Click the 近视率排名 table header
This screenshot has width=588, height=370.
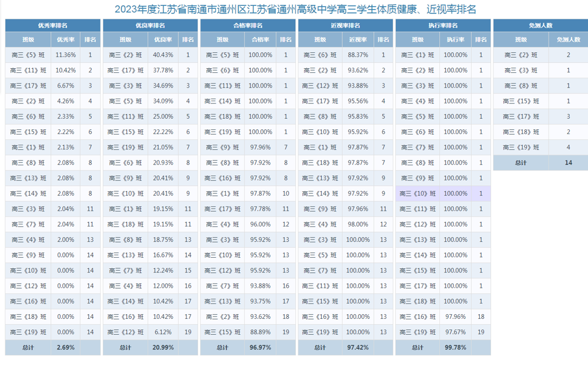tap(345, 26)
